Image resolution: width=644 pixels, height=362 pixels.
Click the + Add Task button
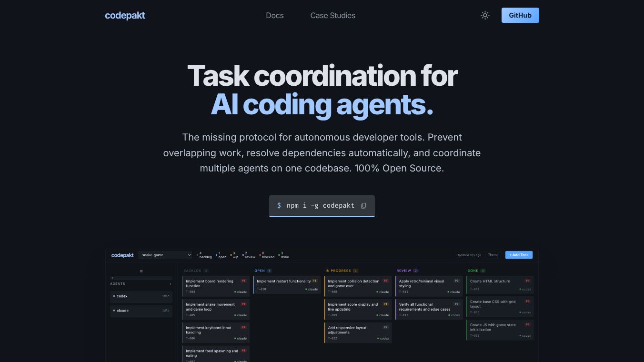pyautogui.click(x=519, y=255)
